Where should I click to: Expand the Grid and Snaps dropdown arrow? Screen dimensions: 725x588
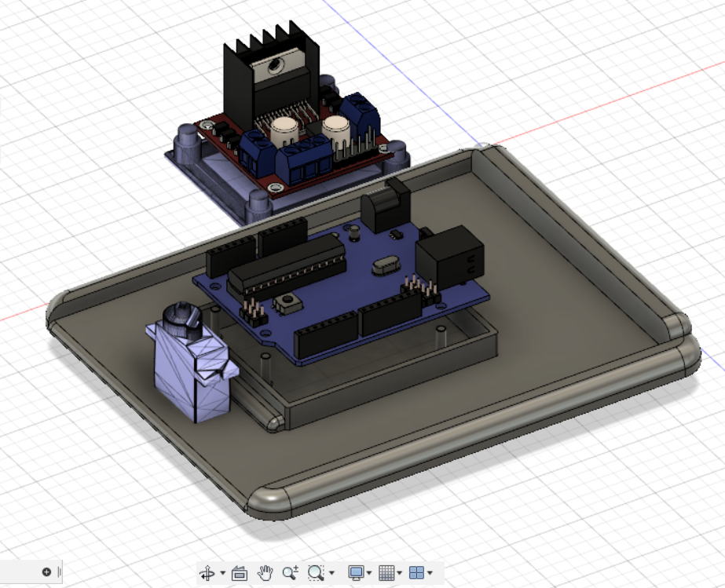coord(400,573)
